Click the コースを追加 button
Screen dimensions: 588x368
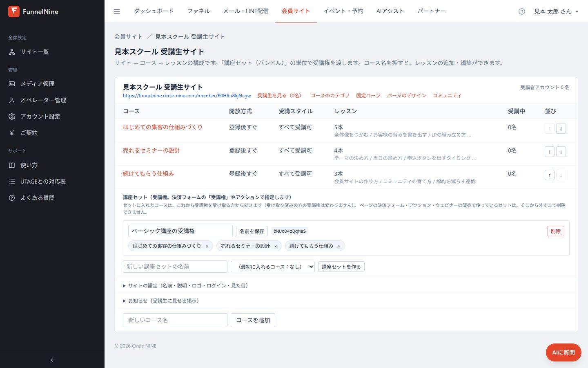pyautogui.click(x=253, y=320)
